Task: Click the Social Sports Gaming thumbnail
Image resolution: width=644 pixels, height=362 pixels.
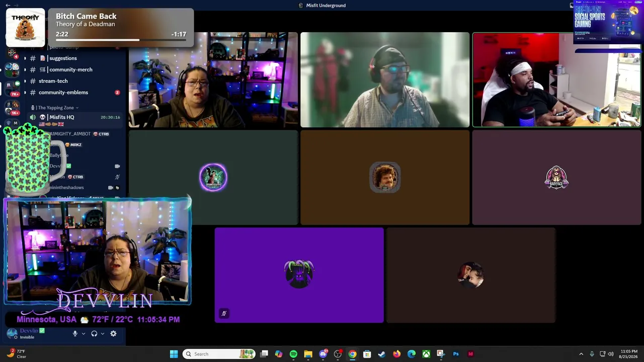Action: click(x=607, y=22)
